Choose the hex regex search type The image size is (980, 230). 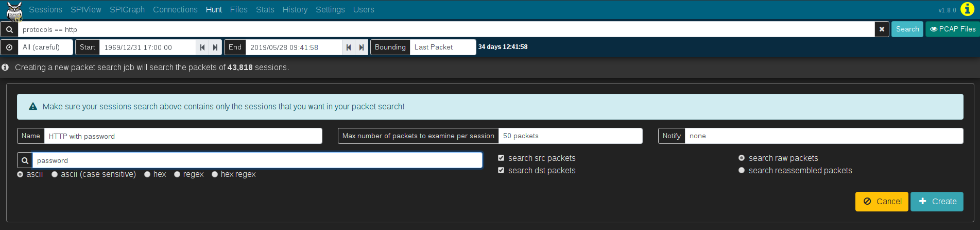(x=215, y=174)
